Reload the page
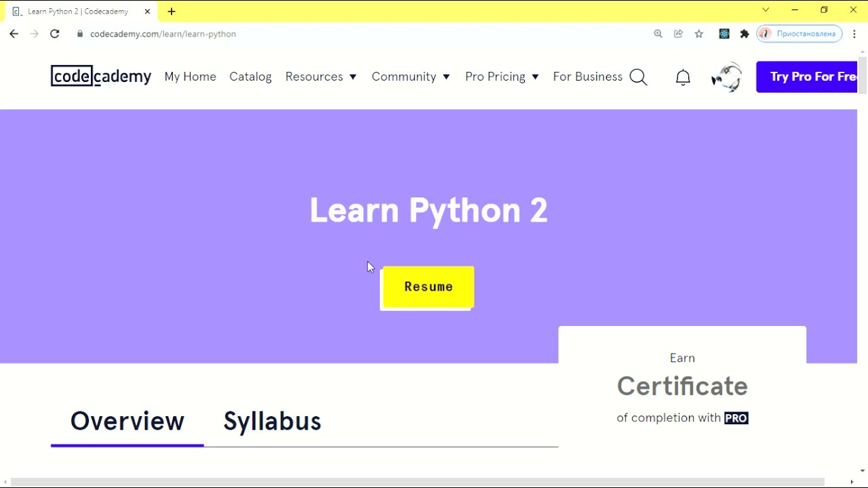The image size is (868, 488). (x=55, y=34)
